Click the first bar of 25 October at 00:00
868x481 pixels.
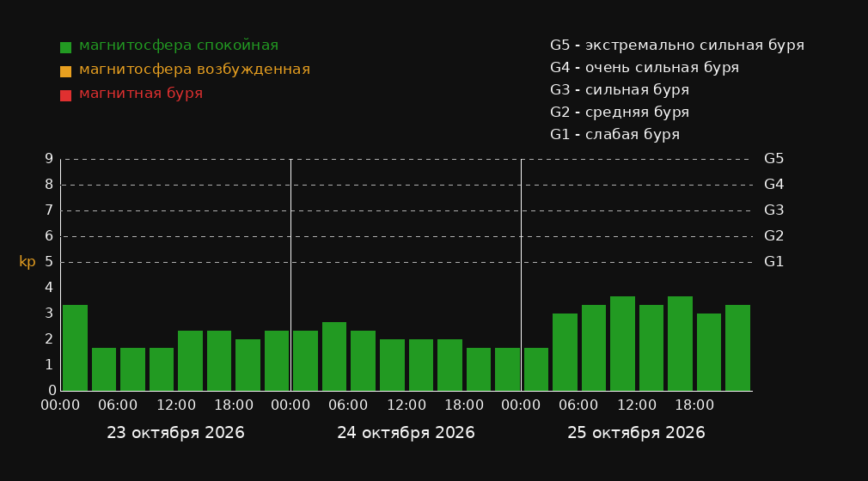pos(536,369)
